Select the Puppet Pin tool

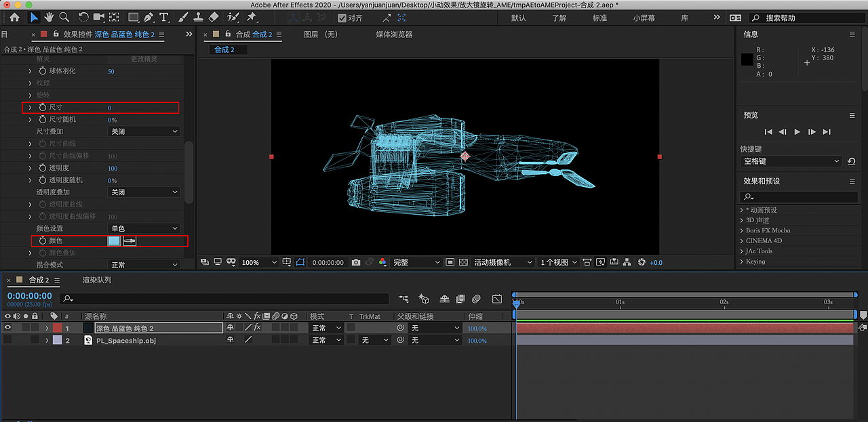pyautogui.click(x=252, y=18)
